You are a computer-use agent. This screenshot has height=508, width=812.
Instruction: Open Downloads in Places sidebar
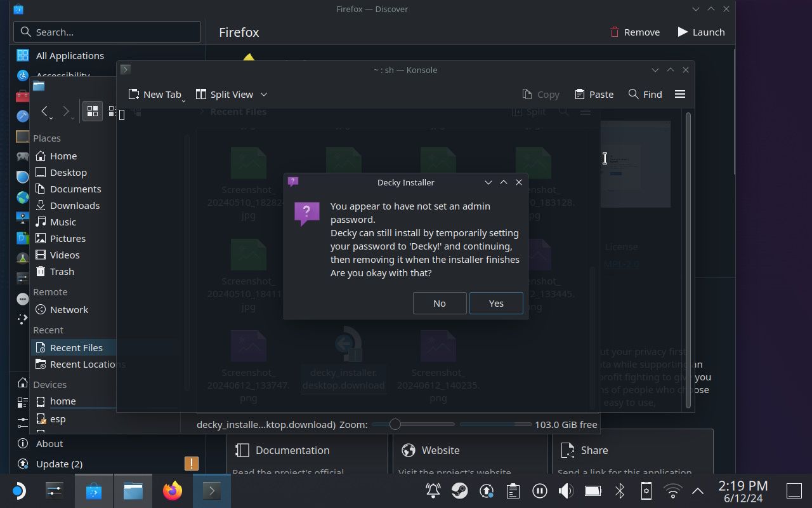[74, 205]
